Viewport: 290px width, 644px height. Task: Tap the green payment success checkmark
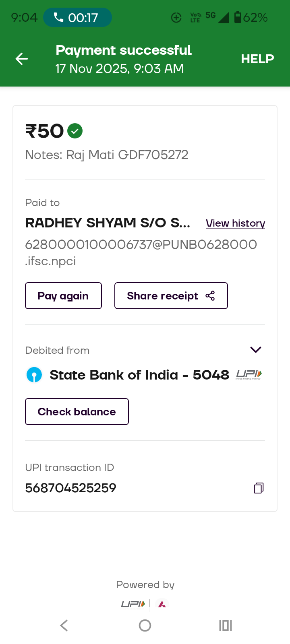click(x=75, y=131)
